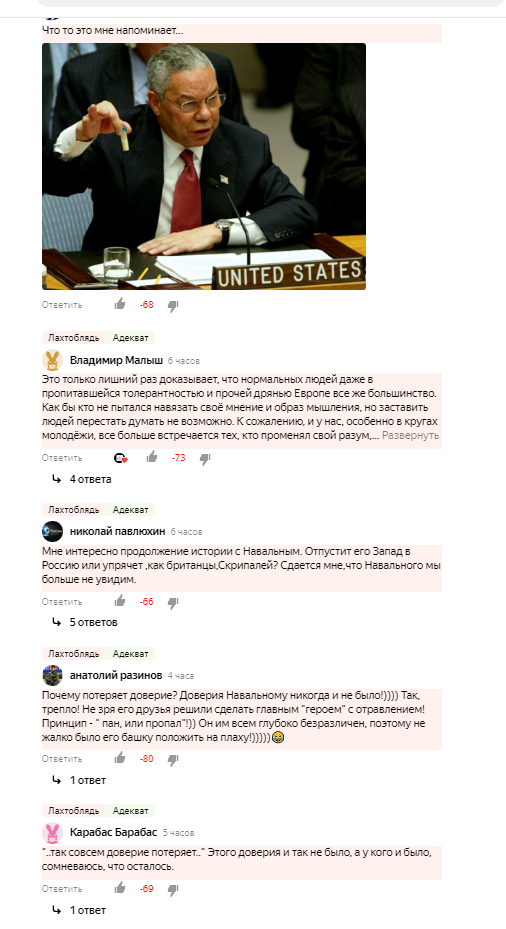This screenshot has height=929, width=506.
Task: Thumbs-up Карабас Барабас's comment
Action: coord(120,888)
